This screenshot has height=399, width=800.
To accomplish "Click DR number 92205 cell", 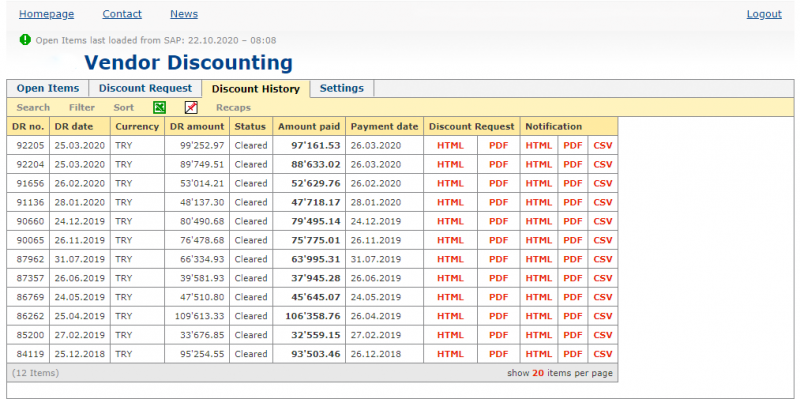I will (28, 145).
